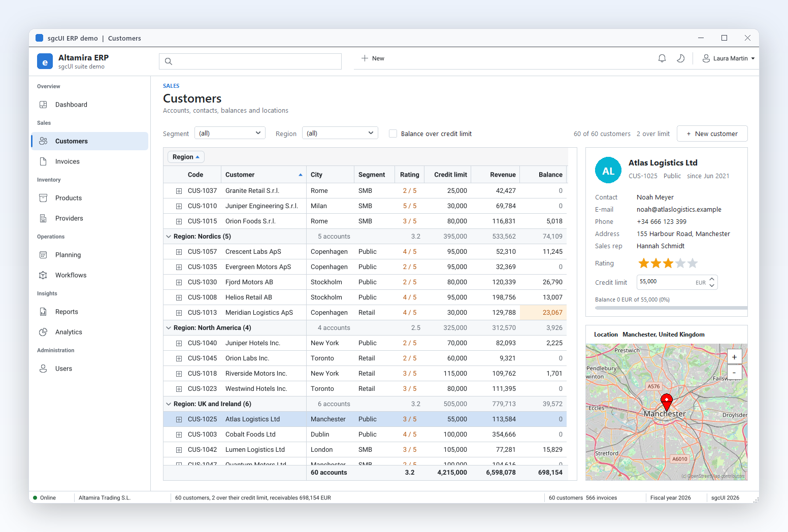The height and width of the screenshot is (532, 788).
Task: Click the 2 over limit link
Action: pyautogui.click(x=653, y=134)
